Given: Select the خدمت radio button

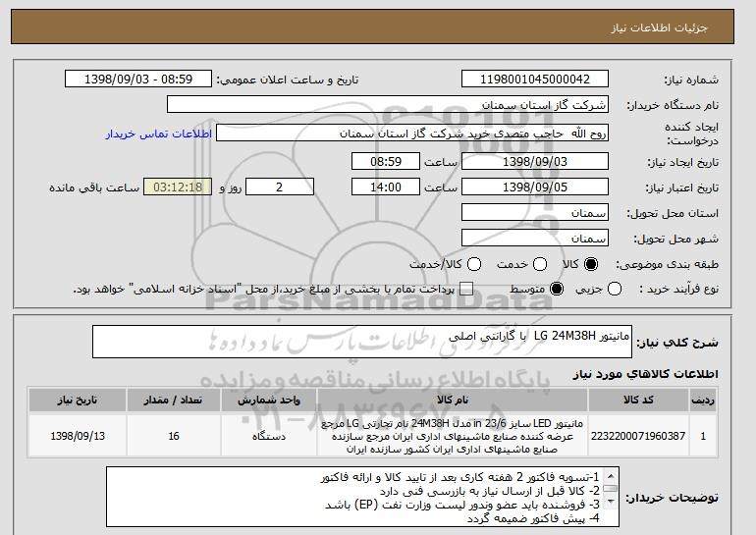Looking at the screenshot, I should click(540, 264).
